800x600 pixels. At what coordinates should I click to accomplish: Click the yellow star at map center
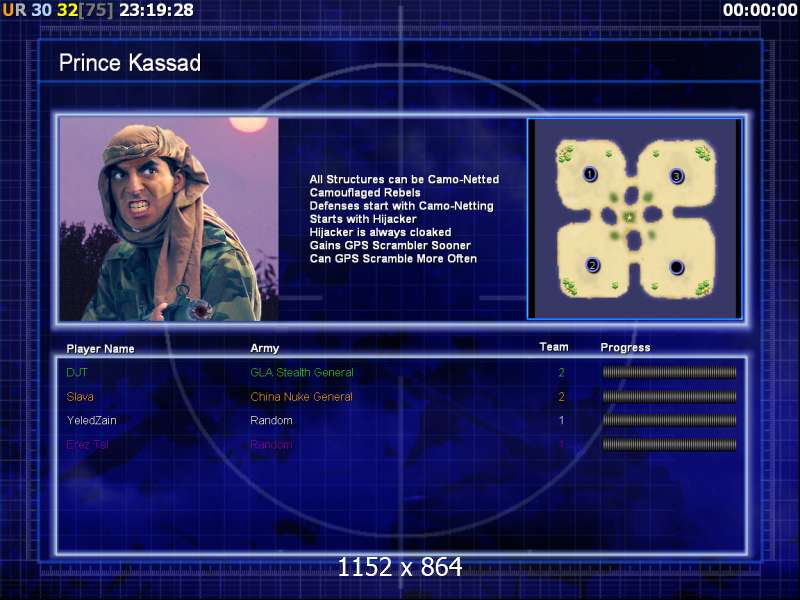click(630, 217)
